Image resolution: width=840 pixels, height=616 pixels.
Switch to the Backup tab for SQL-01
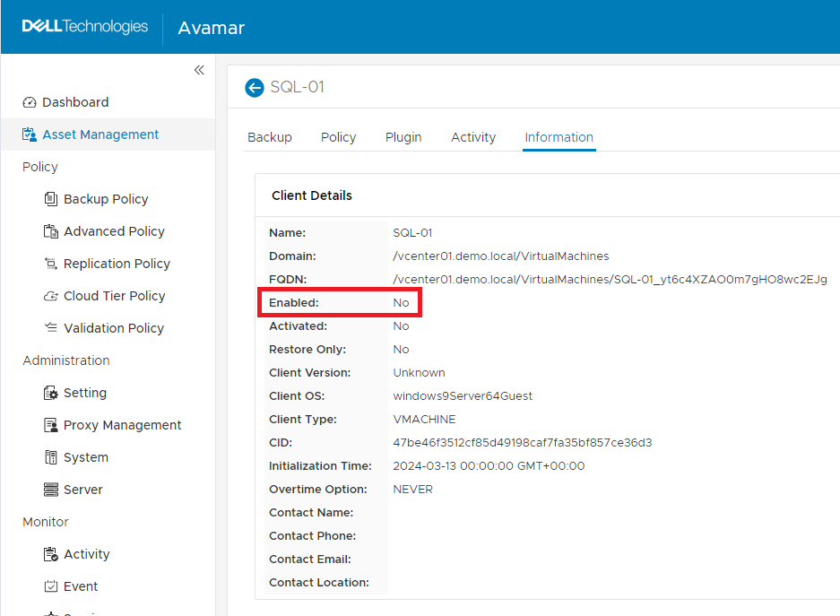coord(269,137)
